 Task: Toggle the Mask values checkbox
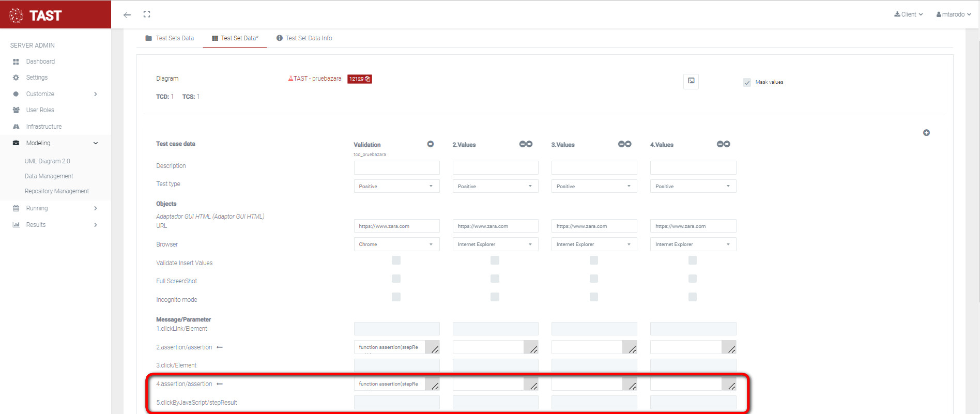[x=747, y=82]
